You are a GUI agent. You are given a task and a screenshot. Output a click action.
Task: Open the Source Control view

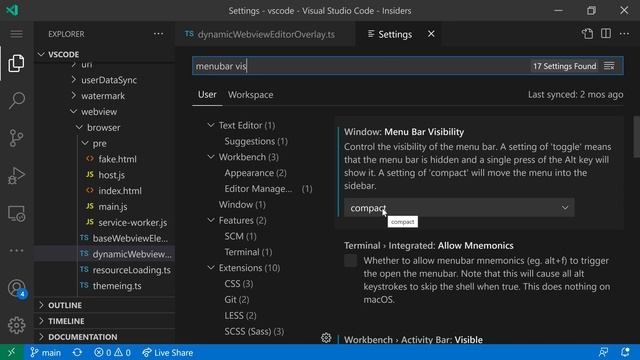16,138
